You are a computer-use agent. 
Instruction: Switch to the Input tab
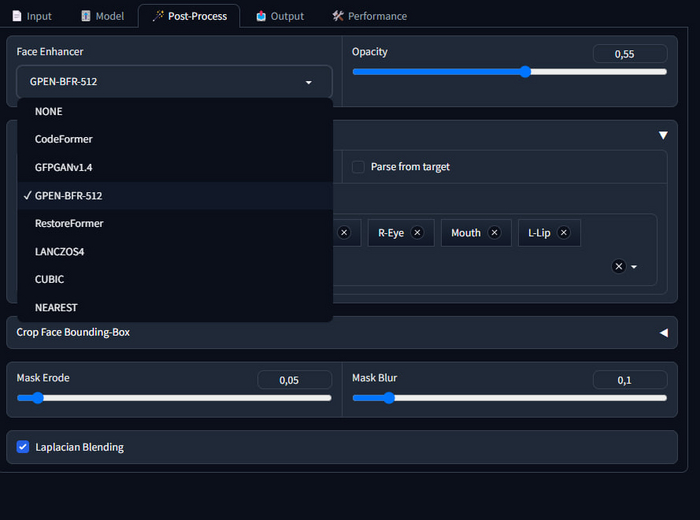[31, 16]
